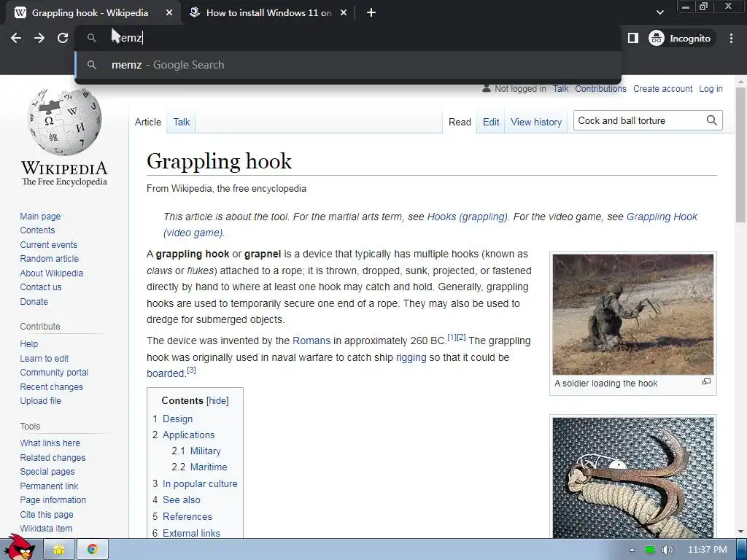
Task: Click the Wikipedia search magnifier icon
Action: tap(711, 120)
